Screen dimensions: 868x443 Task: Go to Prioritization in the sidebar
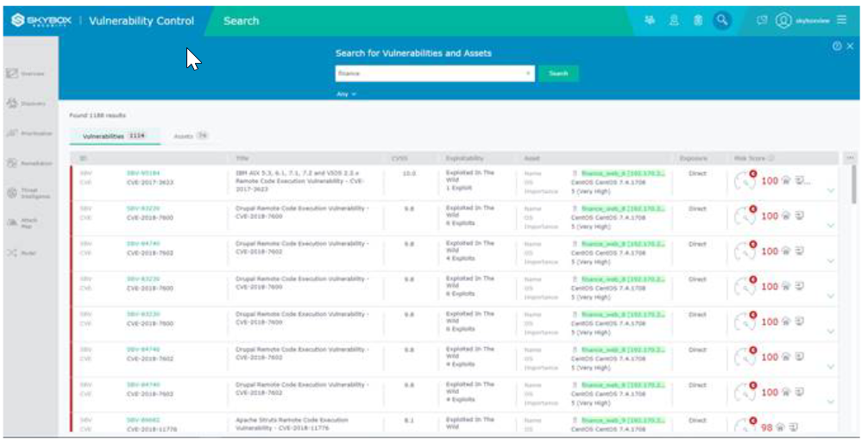coord(25,134)
